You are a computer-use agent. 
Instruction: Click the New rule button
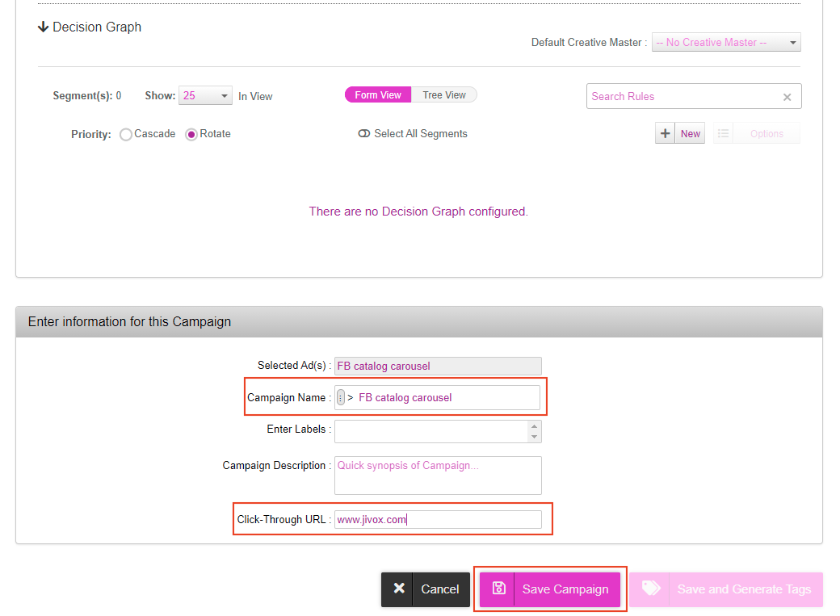pyautogui.click(x=690, y=133)
